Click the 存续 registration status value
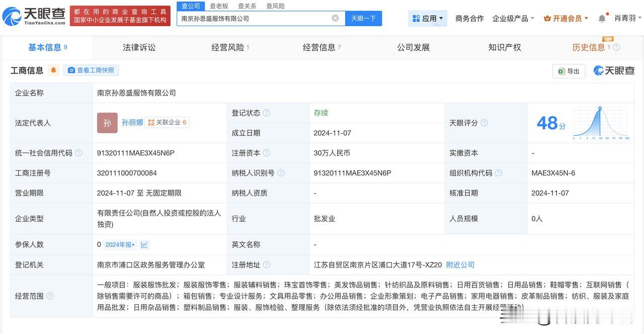The width and height of the screenshot is (644, 334). (321, 113)
